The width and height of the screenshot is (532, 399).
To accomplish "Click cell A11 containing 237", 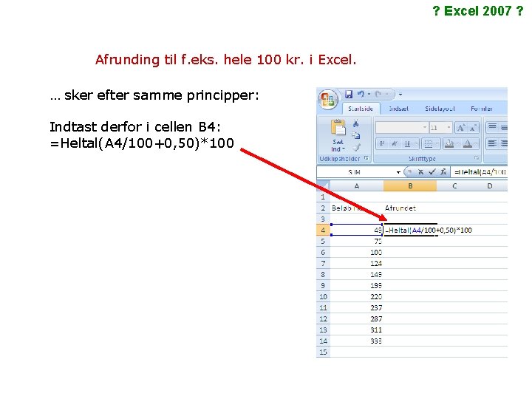I will click(357, 307).
